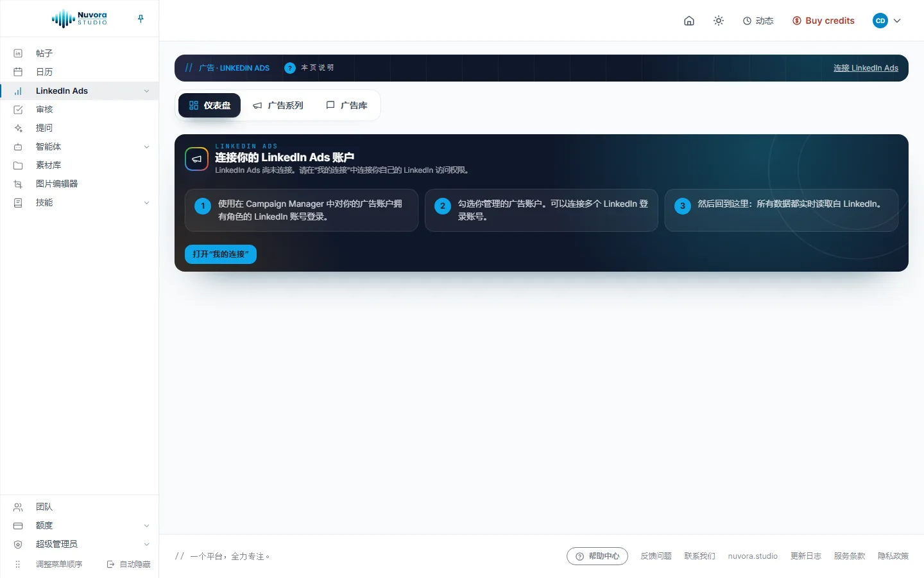Screen dimensions: 924x578
Task: Toggle light/dark theme sun icon
Action: (719, 21)
